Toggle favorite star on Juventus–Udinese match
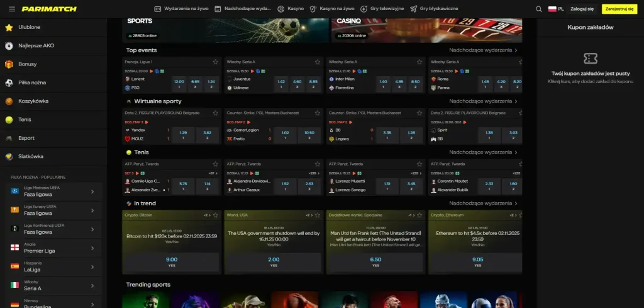 pyautogui.click(x=318, y=62)
